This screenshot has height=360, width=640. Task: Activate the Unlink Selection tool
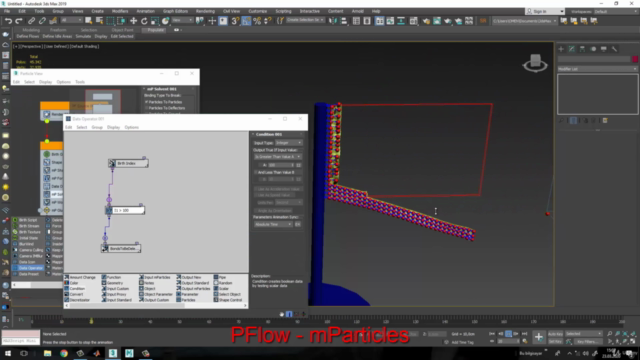[x=42, y=20]
